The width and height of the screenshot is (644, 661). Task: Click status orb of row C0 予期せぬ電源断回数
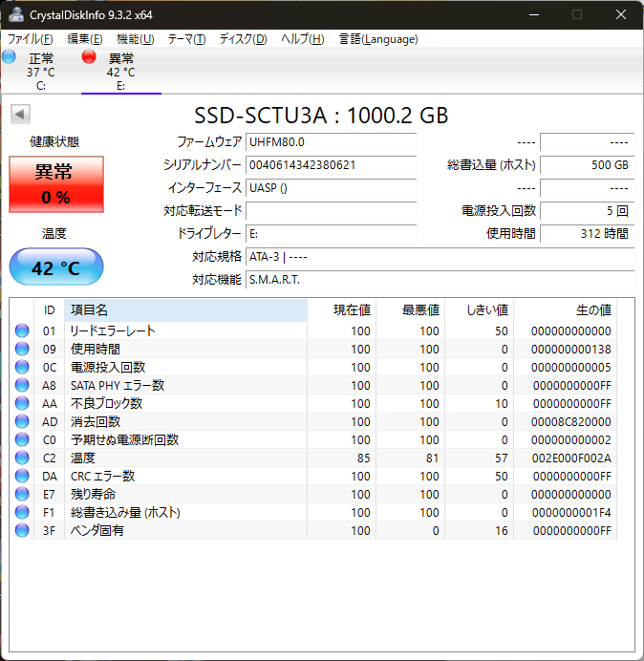tap(22, 439)
